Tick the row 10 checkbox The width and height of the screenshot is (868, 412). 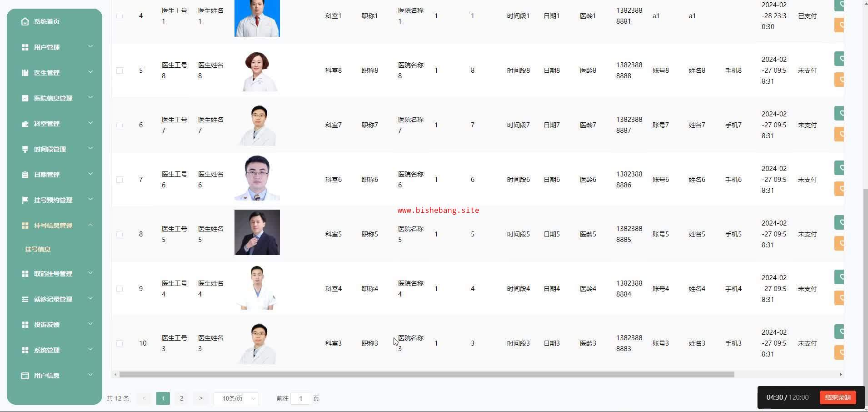click(x=120, y=343)
